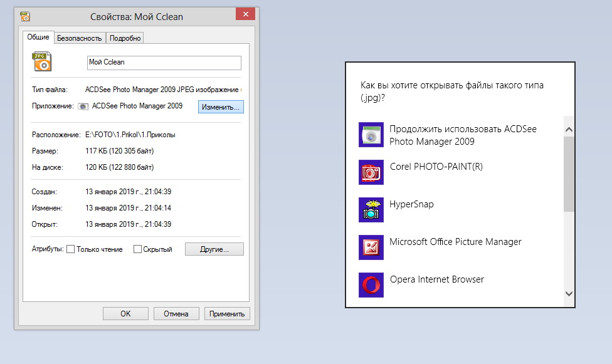Click the Изменить... button
The width and height of the screenshot is (612, 364).
(221, 107)
